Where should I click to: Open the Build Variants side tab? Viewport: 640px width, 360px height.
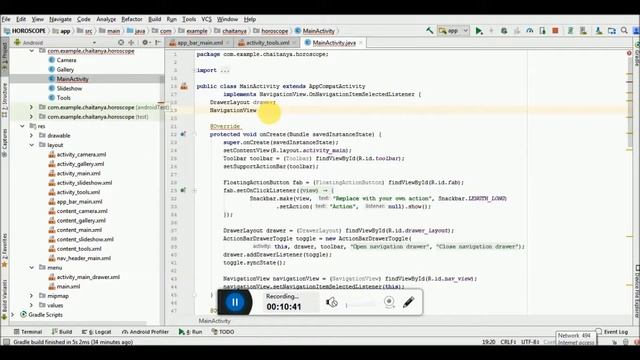click(4, 299)
